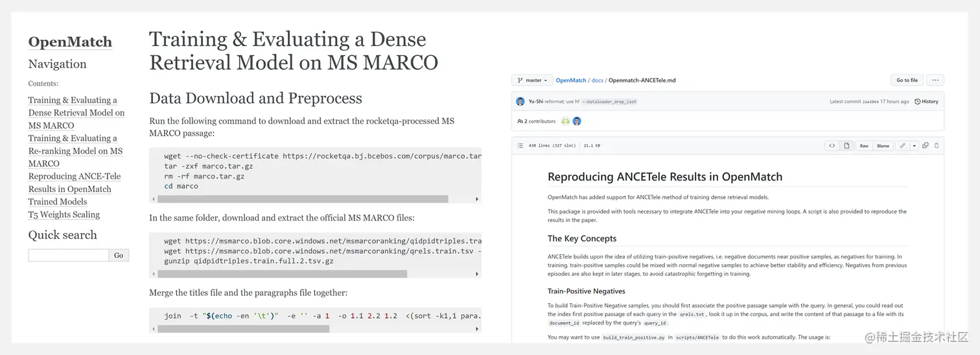Click the tar -zxf marco.tar.gz code line
This screenshot has height=355, width=980.
pos(209,166)
